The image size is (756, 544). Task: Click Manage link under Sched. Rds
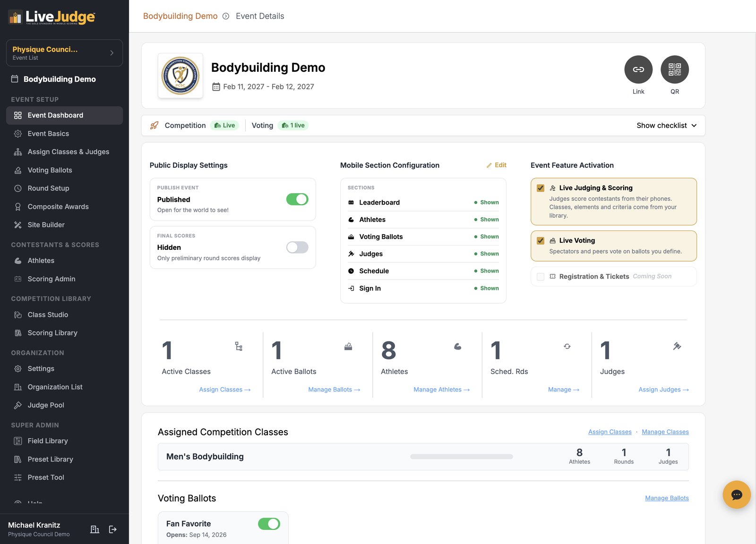click(564, 390)
